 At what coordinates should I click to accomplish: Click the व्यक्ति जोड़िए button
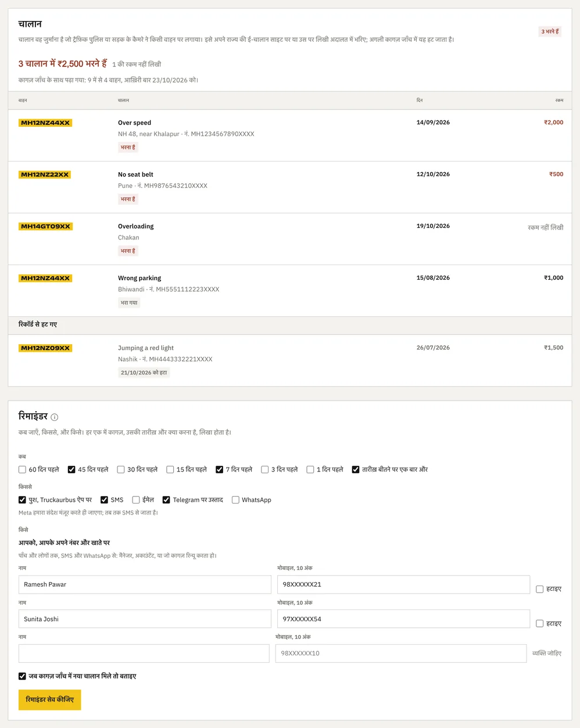547,653
